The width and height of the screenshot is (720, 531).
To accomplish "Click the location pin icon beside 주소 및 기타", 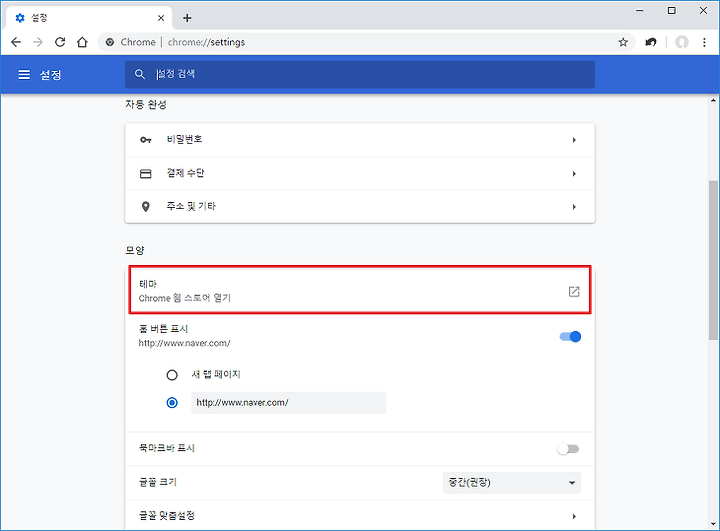I will 146,207.
